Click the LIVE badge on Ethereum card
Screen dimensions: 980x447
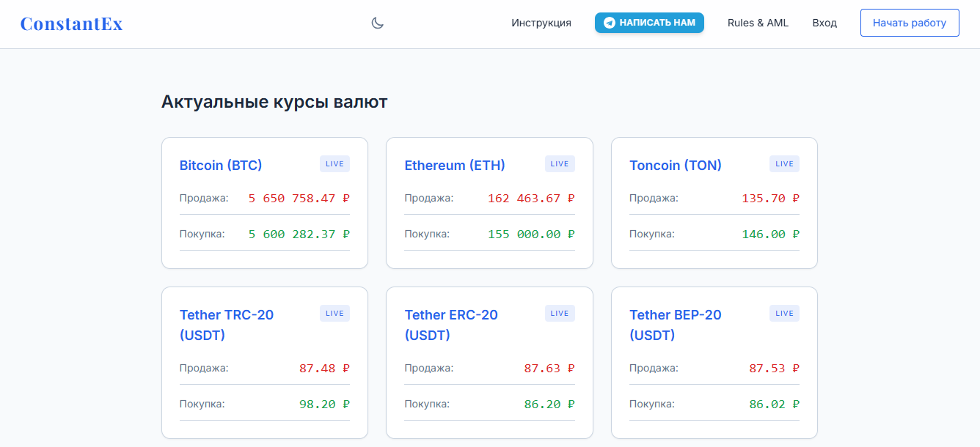[x=560, y=164]
